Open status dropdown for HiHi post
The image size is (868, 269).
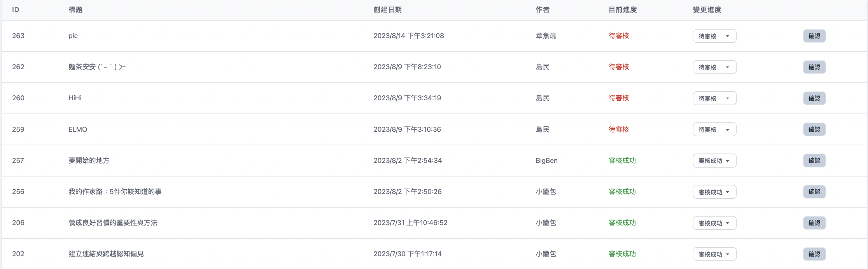714,98
